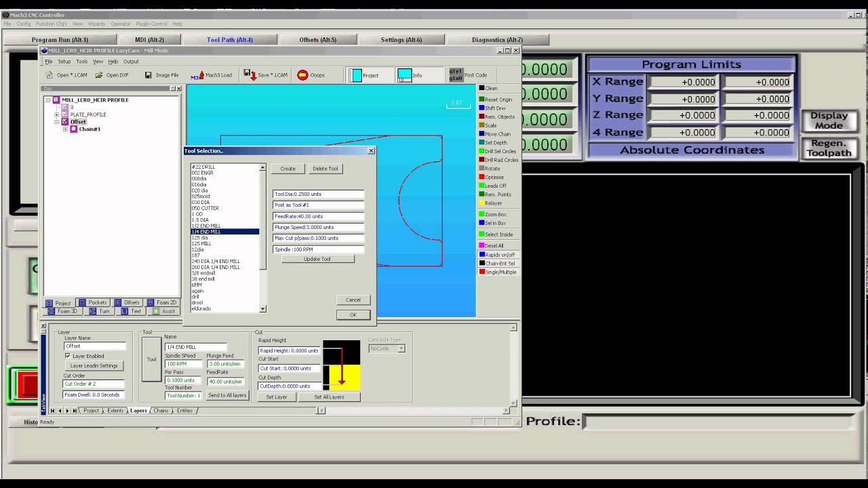Switch to the Chains bottom tab
868x488 pixels.
(x=161, y=411)
